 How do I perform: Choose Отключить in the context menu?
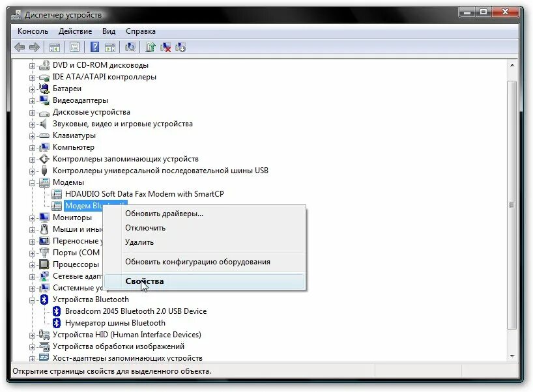pos(204,228)
